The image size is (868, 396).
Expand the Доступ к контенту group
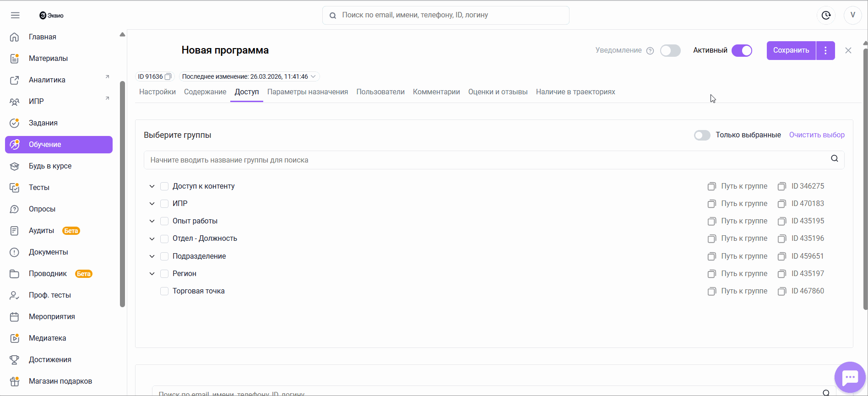pos(152,186)
